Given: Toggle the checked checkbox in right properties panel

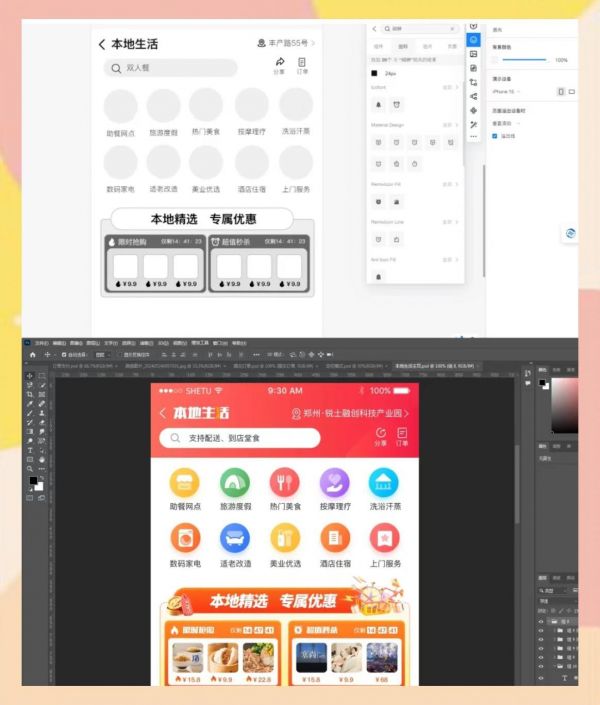Looking at the screenshot, I should 494,136.
